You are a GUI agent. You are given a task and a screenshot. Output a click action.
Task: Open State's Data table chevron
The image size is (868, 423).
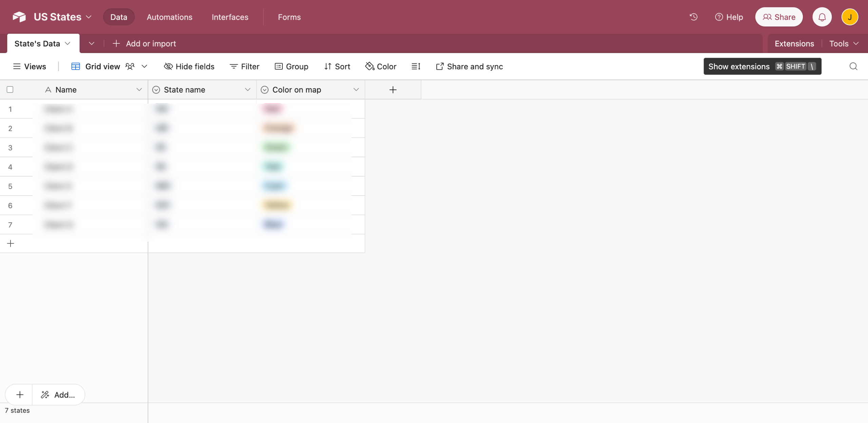coord(67,43)
